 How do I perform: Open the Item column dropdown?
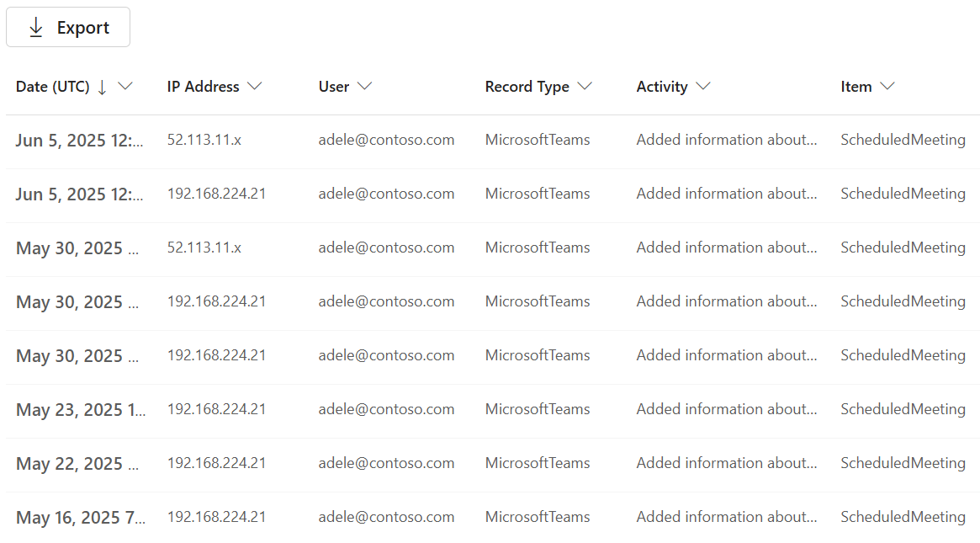(x=887, y=86)
